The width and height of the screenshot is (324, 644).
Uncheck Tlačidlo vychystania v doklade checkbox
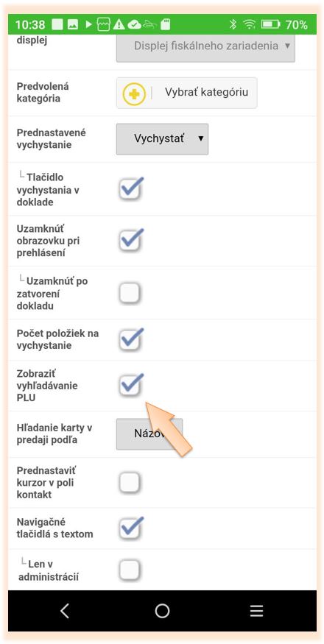click(130, 189)
